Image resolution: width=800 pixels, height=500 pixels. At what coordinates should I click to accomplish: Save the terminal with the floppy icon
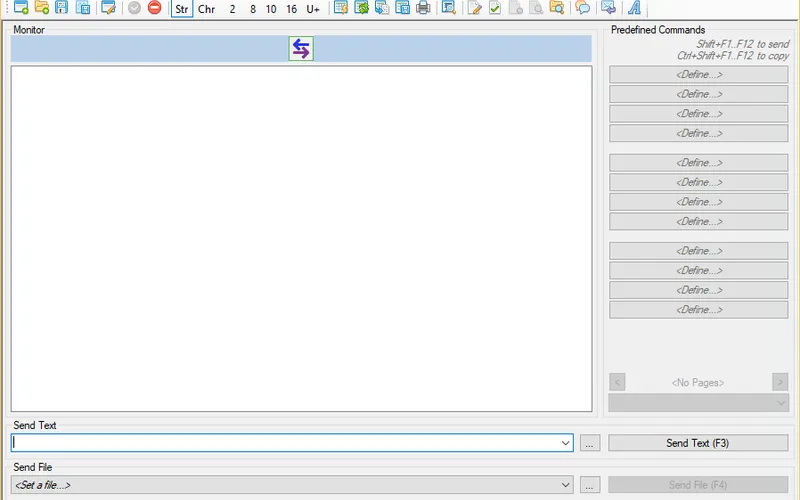pos(62,9)
